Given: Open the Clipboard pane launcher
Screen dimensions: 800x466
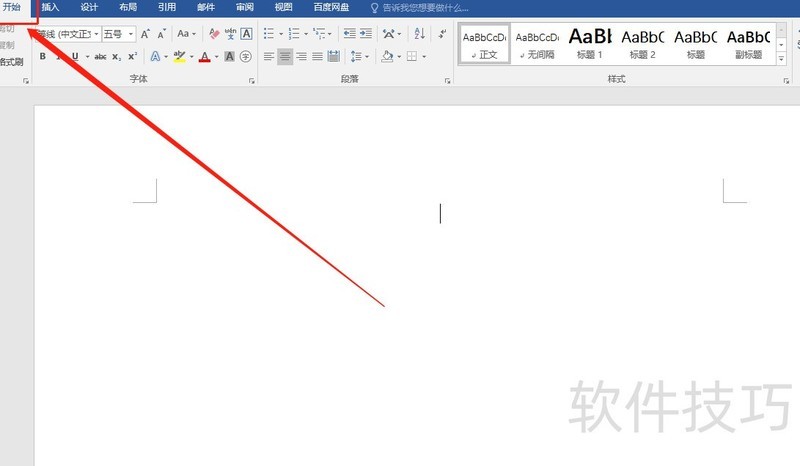Looking at the screenshot, I should [x=26, y=81].
